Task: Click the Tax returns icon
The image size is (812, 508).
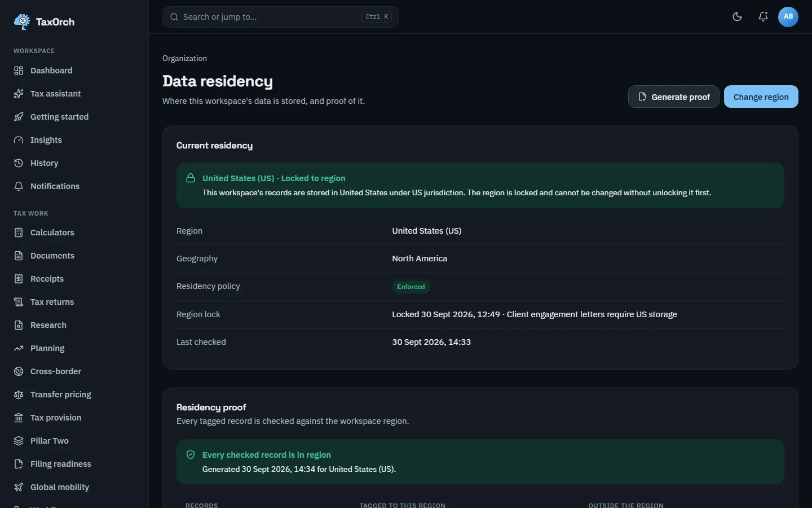Action: pyautogui.click(x=19, y=302)
